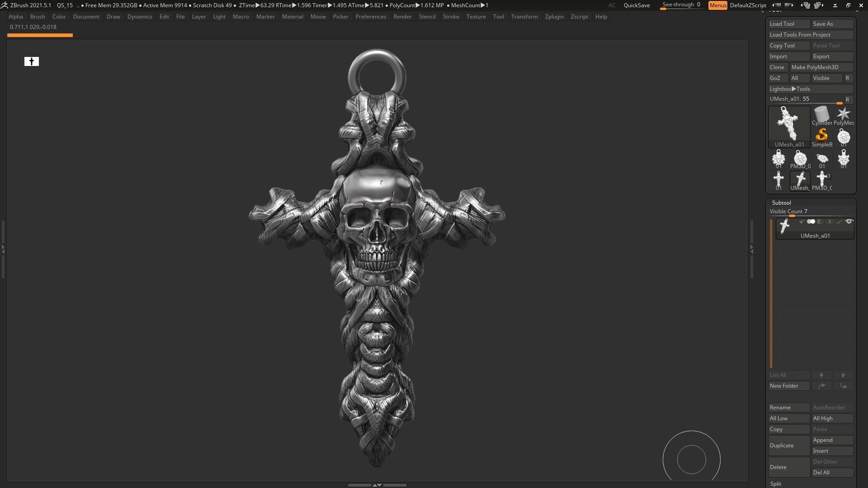Click the right divider collapse arrow
868x488 pixels.
pos(751,249)
